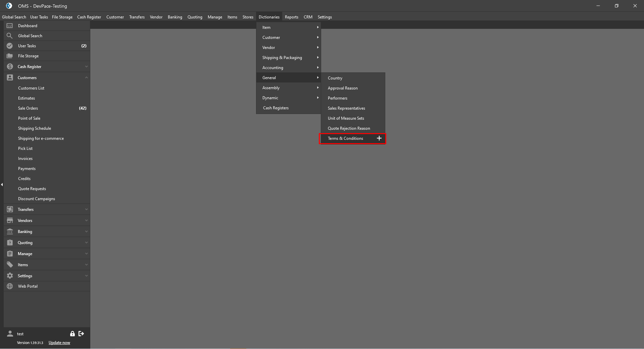The width and height of the screenshot is (644, 349).
Task: Open Estimates in the sidebar
Action: pos(47,98)
